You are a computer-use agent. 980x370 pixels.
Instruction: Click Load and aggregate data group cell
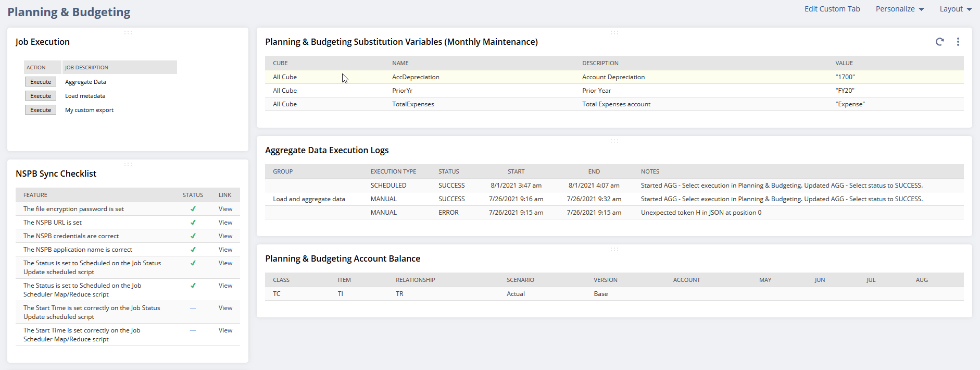[x=309, y=199]
